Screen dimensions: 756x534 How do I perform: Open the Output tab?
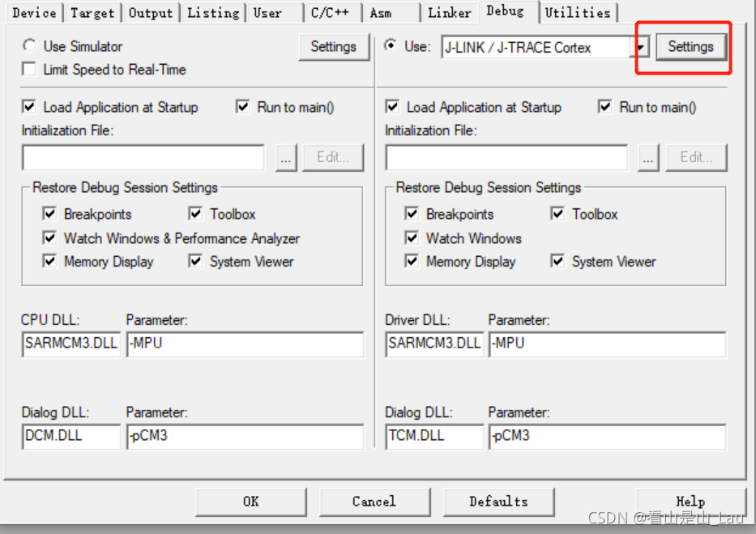[x=151, y=13]
